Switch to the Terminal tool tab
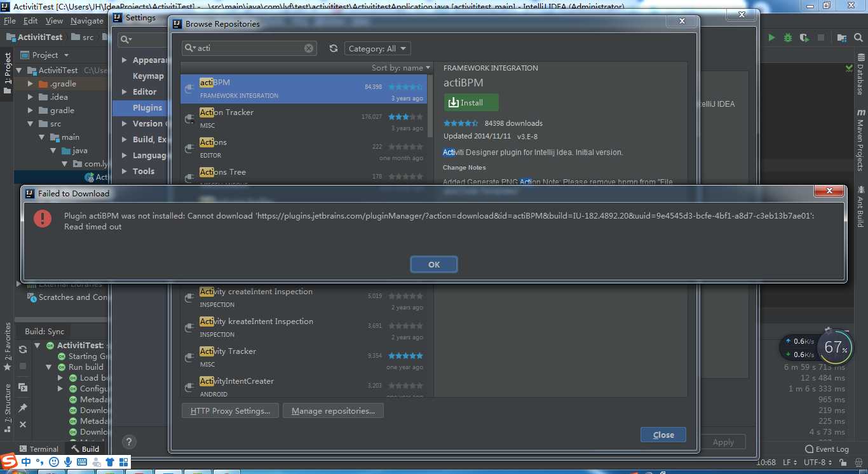868x474 pixels. click(x=39, y=449)
